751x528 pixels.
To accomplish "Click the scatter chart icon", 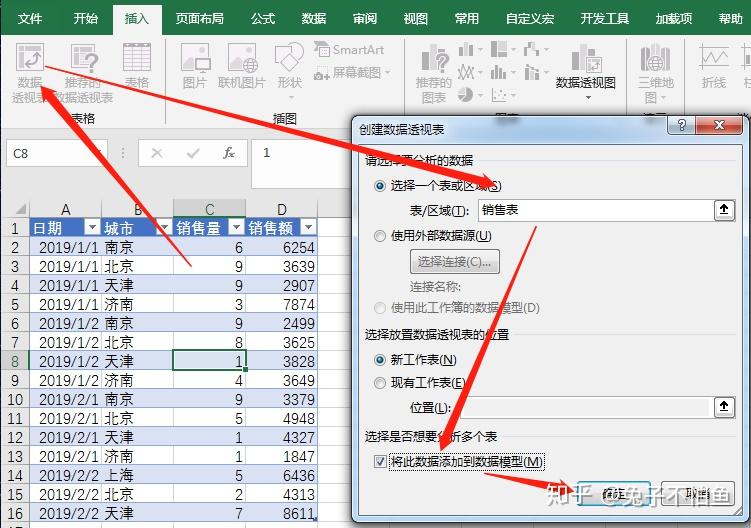I will point(500,95).
